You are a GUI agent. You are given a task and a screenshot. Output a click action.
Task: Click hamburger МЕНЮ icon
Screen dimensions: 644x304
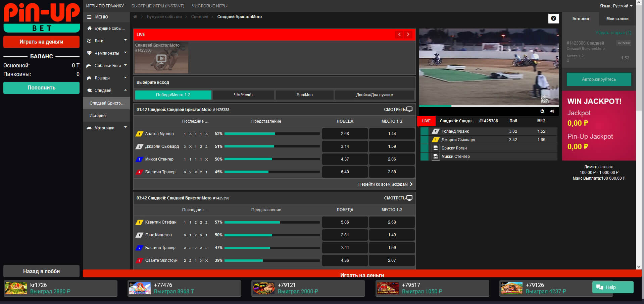tap(89, 17)
